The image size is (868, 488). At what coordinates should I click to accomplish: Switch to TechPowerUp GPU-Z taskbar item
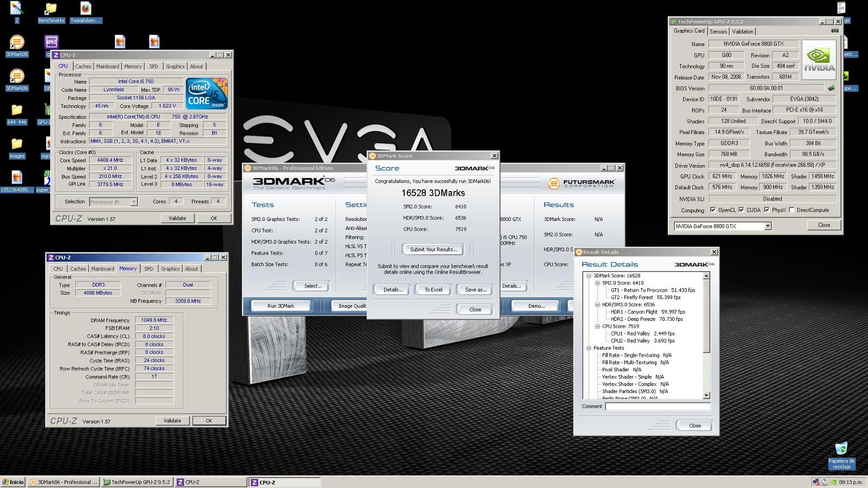(137, 482)
